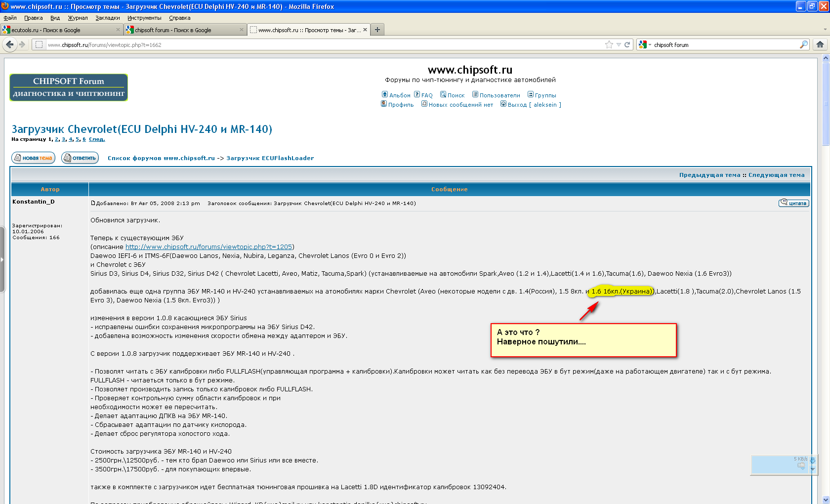Click the CHIPSOFT Forum logo banner
Viewport: 830px width, 504px height.
(69, 87)
